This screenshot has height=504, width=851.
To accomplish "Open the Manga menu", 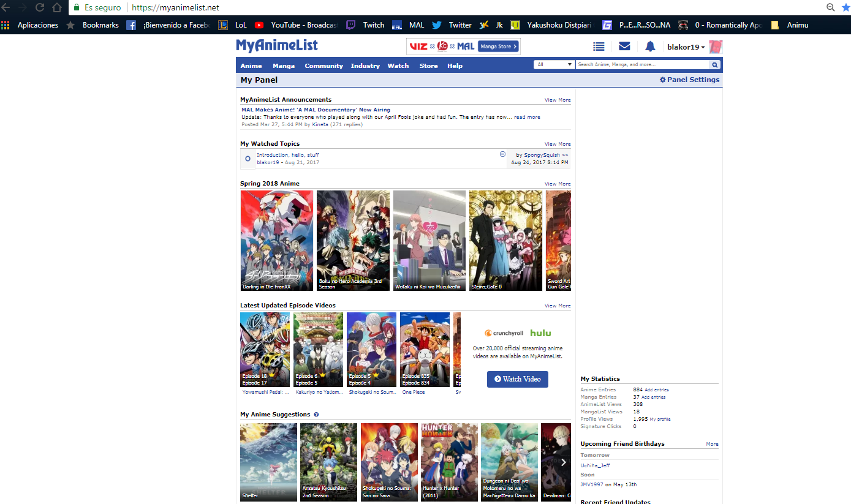I will click(x=284, y=66).
